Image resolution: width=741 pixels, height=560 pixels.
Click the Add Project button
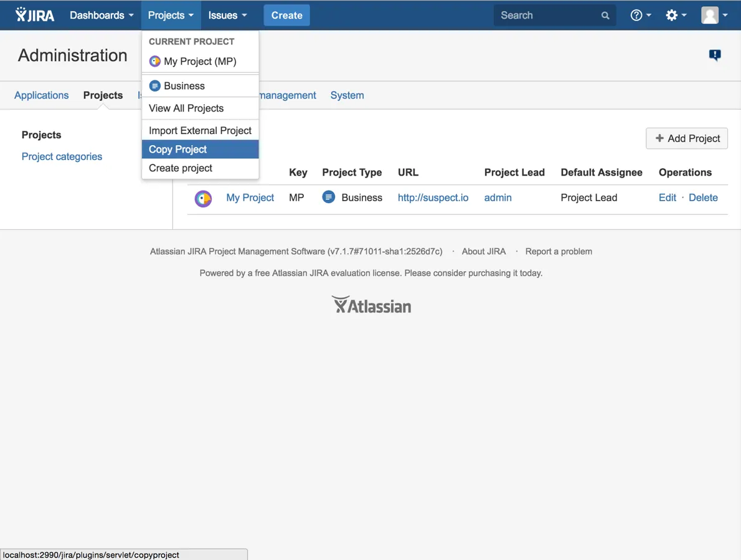click(687, 138)
